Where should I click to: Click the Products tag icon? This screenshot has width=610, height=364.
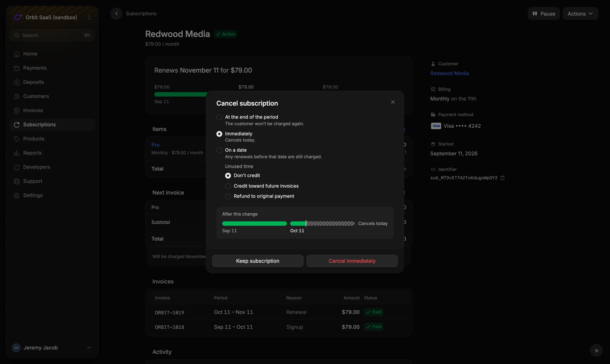pos(17,139)
